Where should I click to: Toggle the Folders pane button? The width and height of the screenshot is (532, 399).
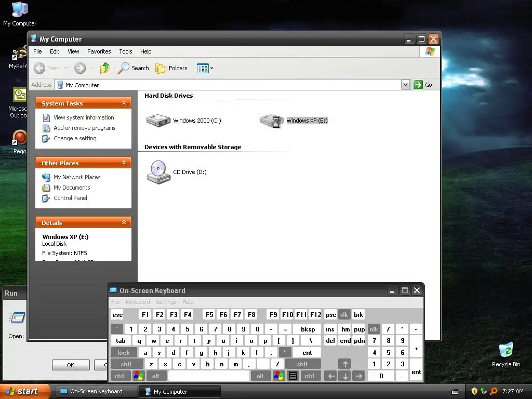(171, 68)
